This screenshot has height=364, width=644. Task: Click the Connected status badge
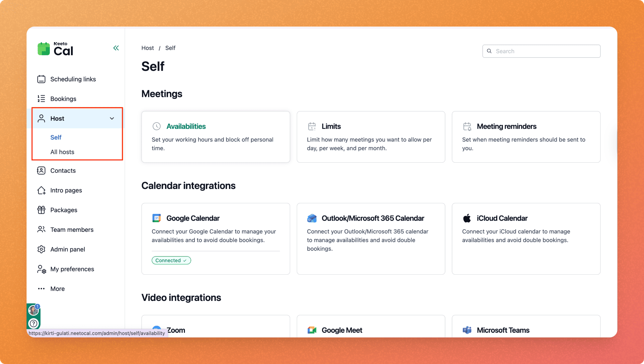171,260
